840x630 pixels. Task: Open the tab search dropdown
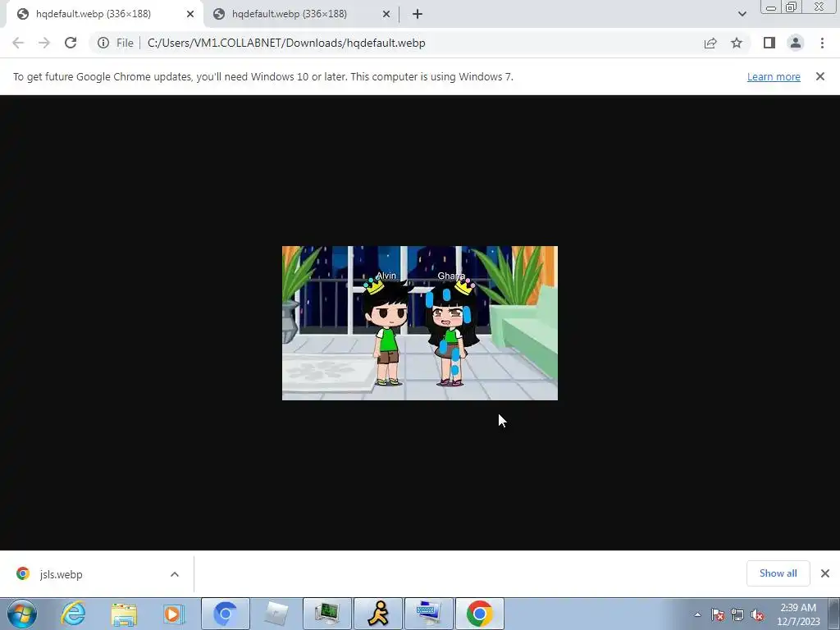tap(742, 14)
